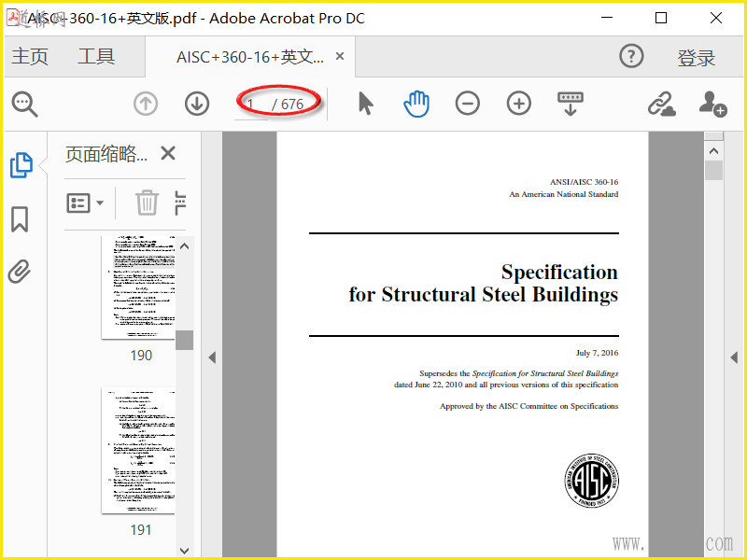Click 'Approved by the AISC Committee' line
The width and height of the screenshot is (747, 560).
point(529,406)
